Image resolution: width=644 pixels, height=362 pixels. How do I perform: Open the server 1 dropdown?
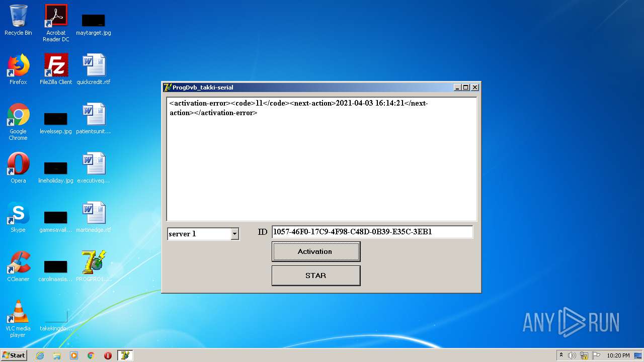point(234,234)
